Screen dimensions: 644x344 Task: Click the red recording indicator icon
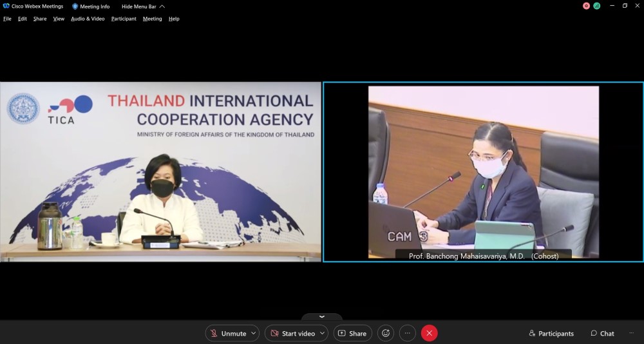(586, 6)
